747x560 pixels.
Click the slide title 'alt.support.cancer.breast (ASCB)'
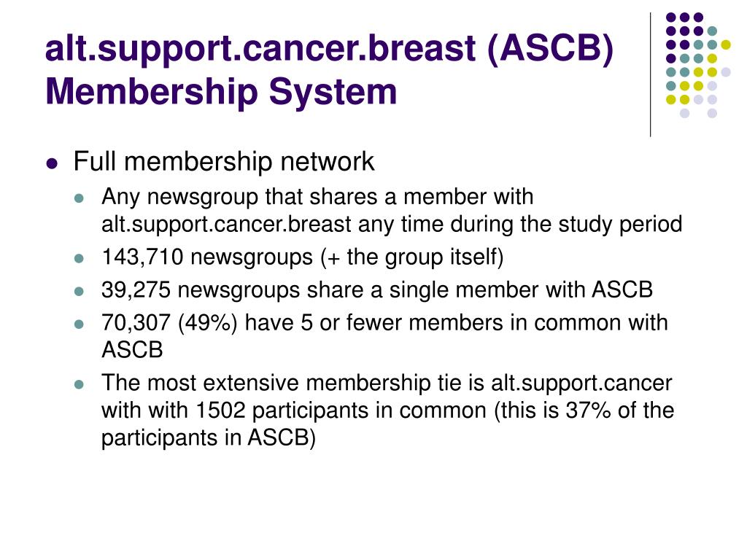pos(329,50)
